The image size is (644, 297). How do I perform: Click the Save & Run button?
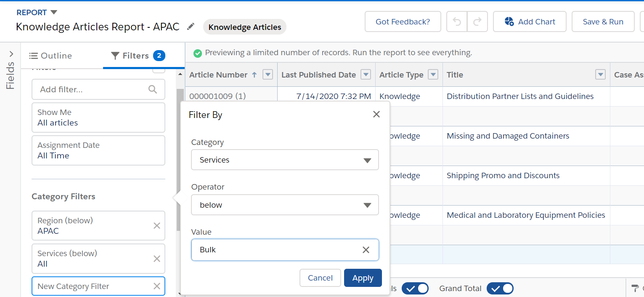tap(603, 22)
